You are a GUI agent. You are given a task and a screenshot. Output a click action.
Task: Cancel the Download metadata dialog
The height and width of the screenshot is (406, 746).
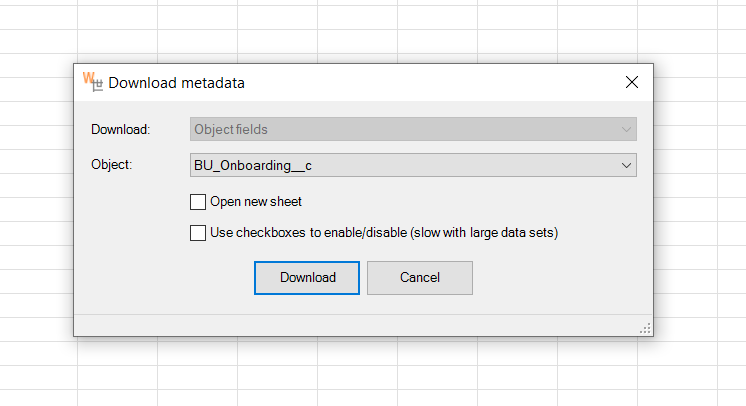point(420,277)
